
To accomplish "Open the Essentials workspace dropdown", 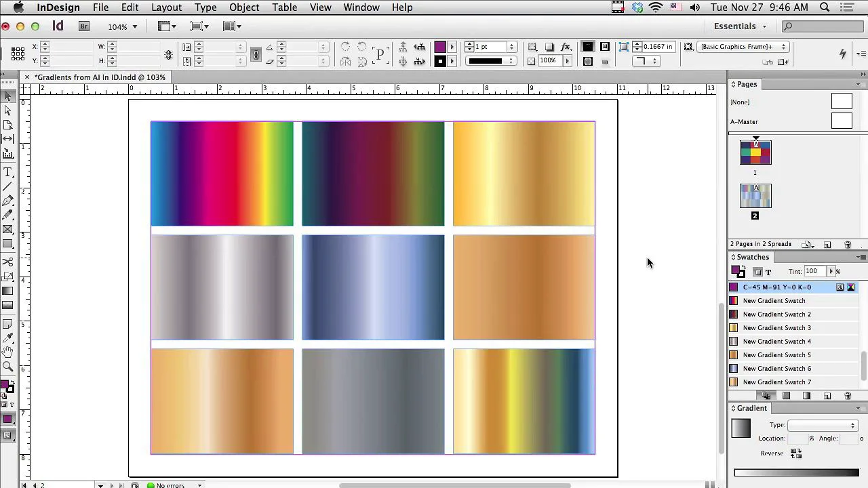I will point(740,26).
